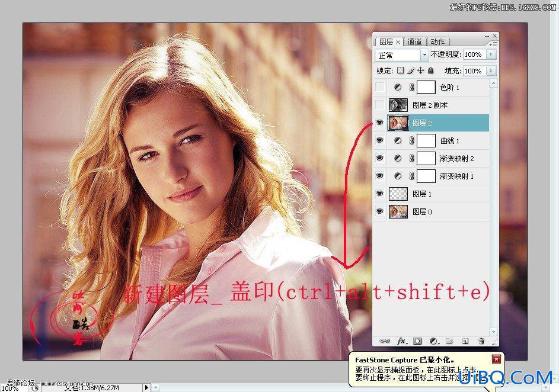This screenshot has width=559, height=392.
Task: Select the layer named 曲线 1
Action: 449,141
